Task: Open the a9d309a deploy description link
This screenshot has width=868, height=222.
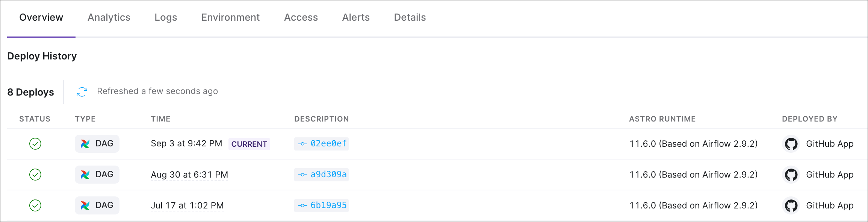Action: (328, 175)
